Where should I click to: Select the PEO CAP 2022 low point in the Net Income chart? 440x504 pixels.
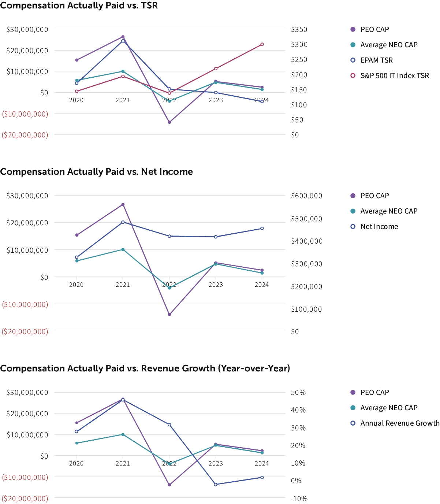pos(169,315)
